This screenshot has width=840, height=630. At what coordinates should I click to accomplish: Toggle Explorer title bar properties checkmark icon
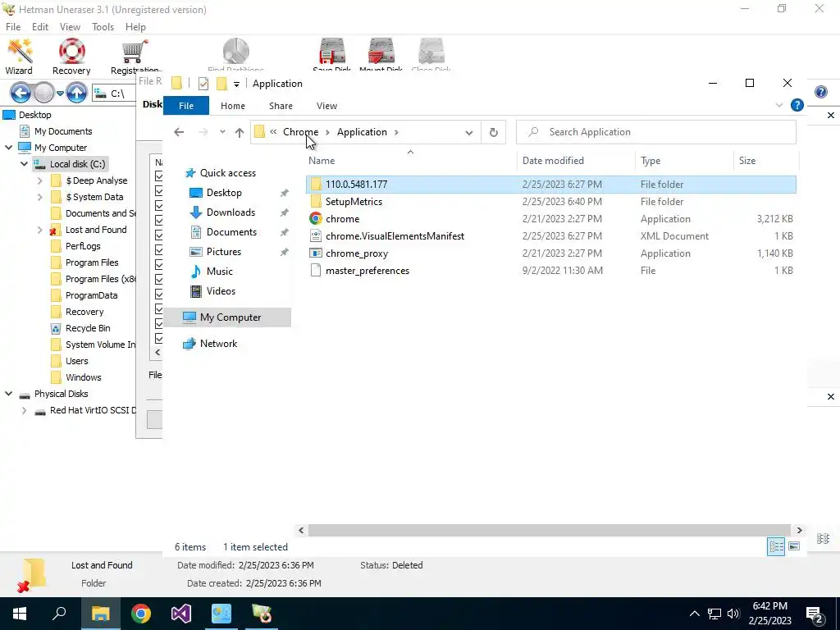(x=203, y=84)
